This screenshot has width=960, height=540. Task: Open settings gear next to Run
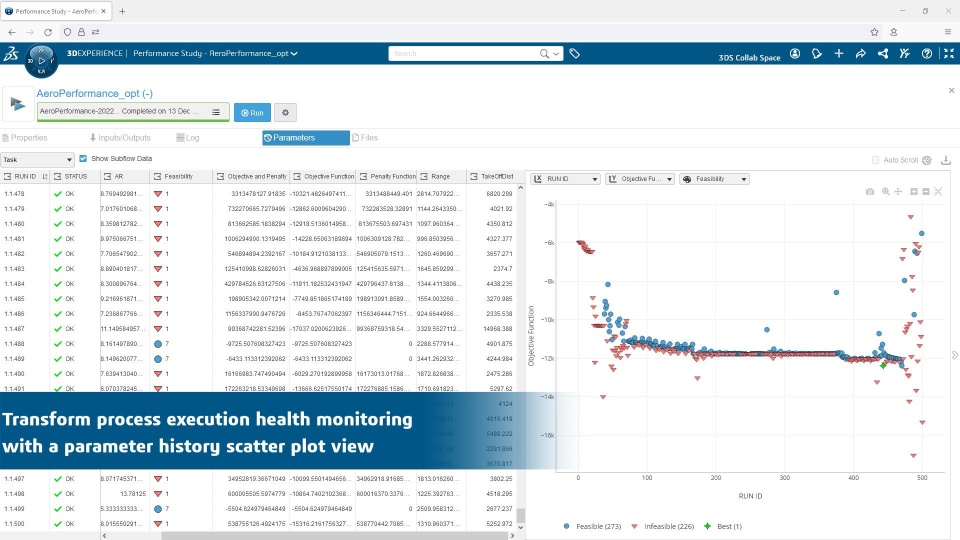coord(285,113)
